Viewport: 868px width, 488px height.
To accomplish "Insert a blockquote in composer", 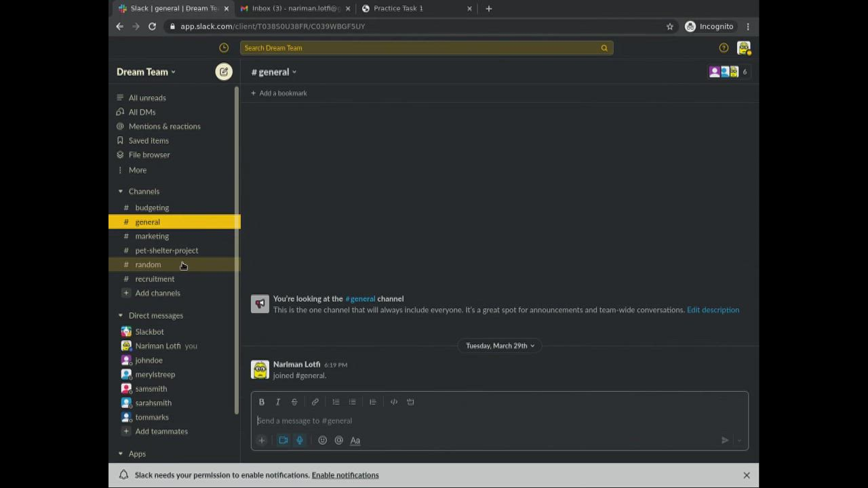I will coord(373,402).
